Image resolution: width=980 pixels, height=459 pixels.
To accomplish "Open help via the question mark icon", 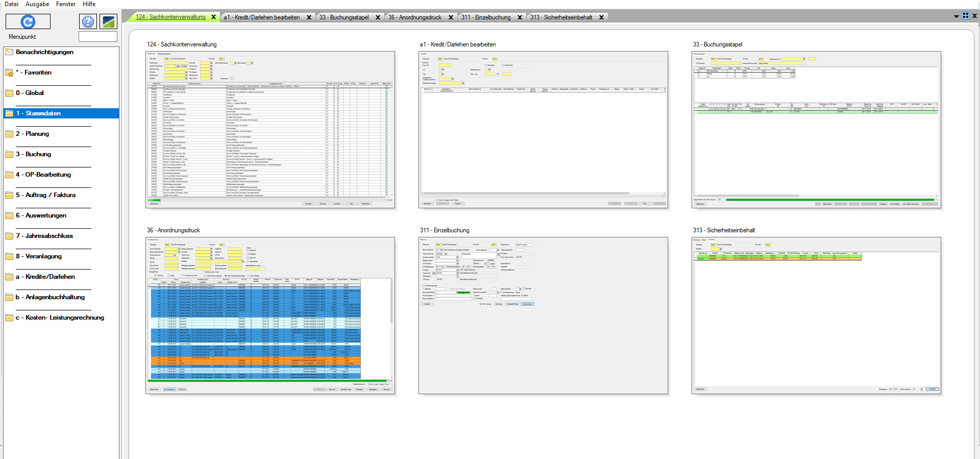I will pos(88,21).
